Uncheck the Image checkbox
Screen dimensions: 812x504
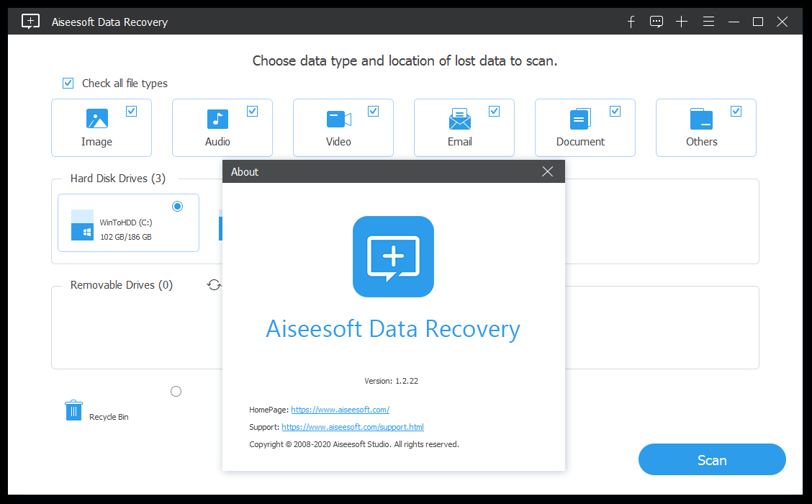coord(132,111)
